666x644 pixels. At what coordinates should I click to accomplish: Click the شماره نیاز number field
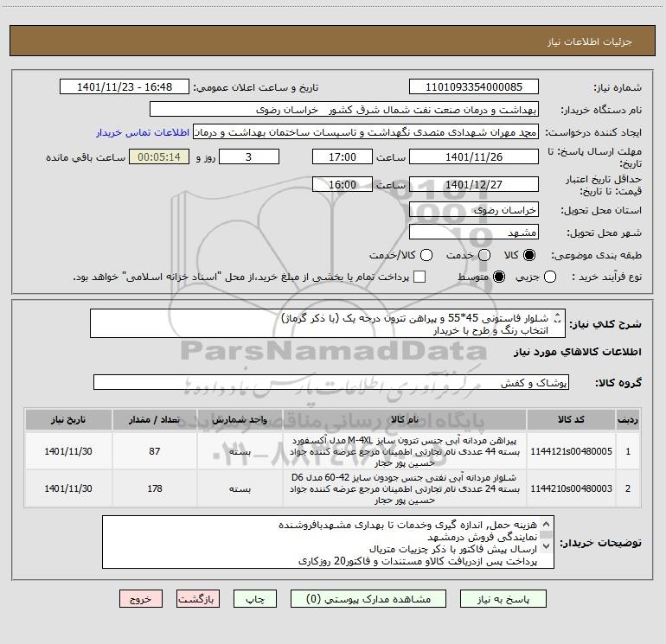[474, 86]
